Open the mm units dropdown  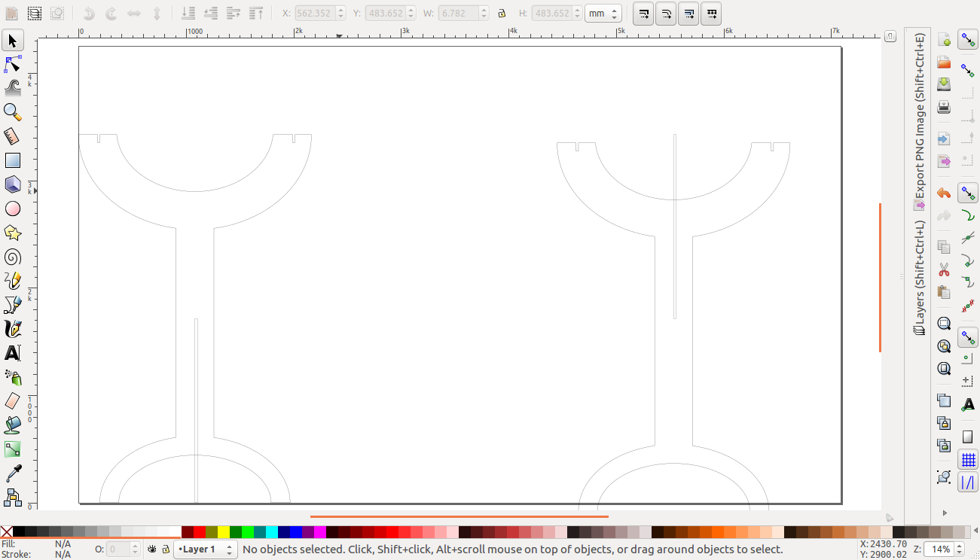(x=603, y=14)
